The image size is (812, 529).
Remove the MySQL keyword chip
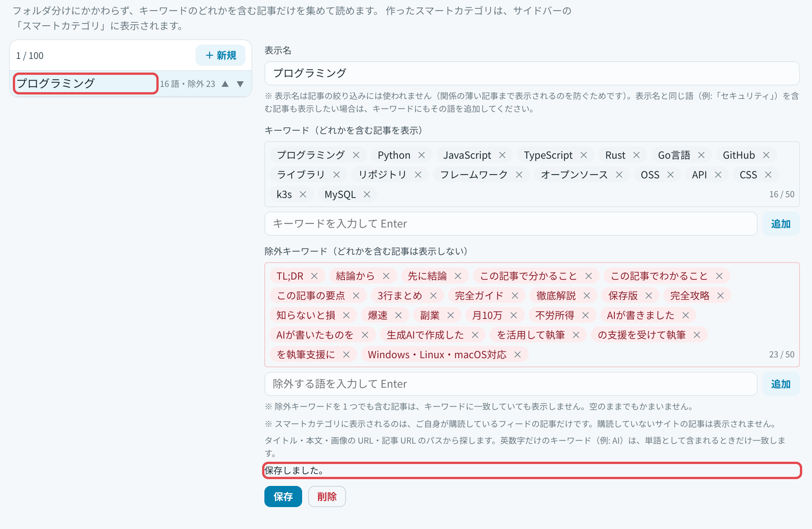coord(367,195)
